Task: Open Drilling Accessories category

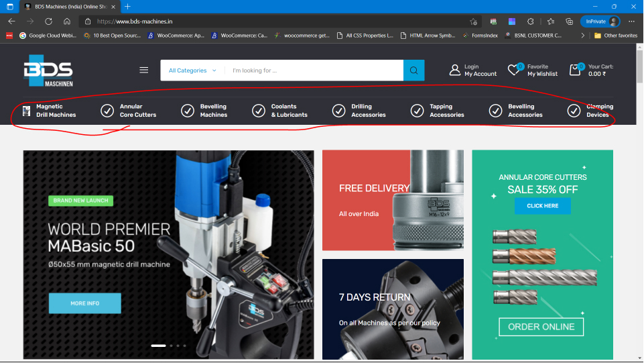Action: 369,111
